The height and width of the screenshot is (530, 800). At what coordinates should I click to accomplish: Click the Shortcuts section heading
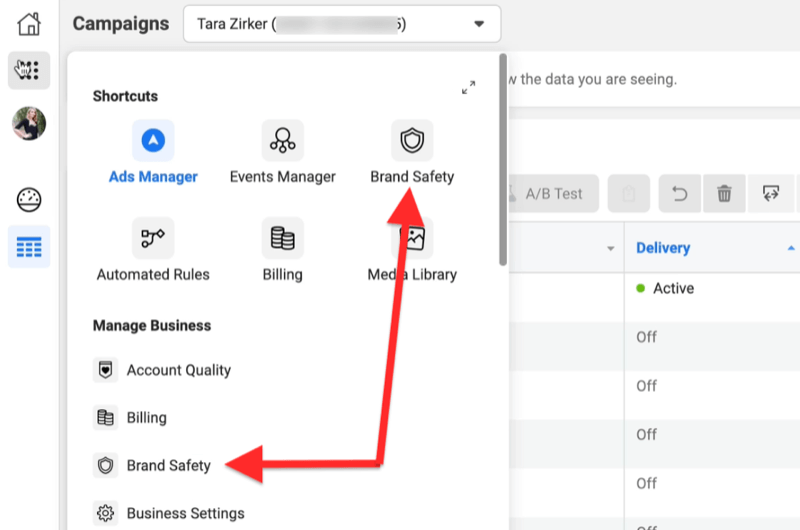[126, 96]
